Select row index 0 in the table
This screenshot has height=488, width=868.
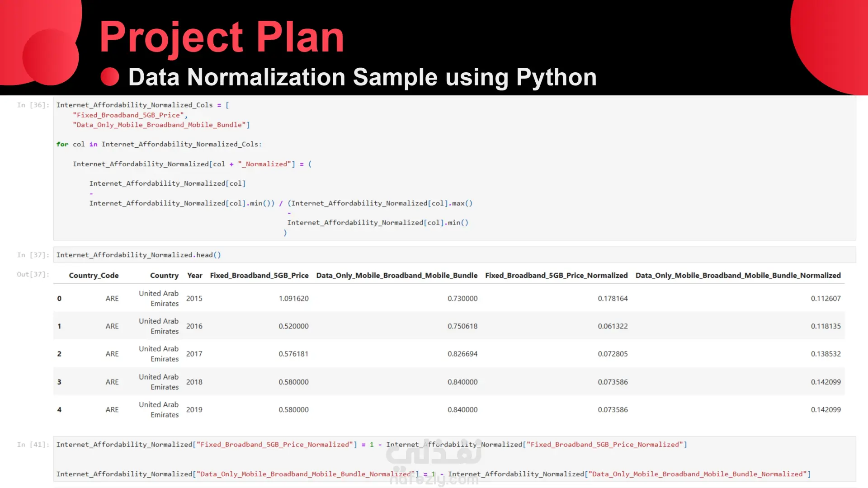(x=59, y=299)
